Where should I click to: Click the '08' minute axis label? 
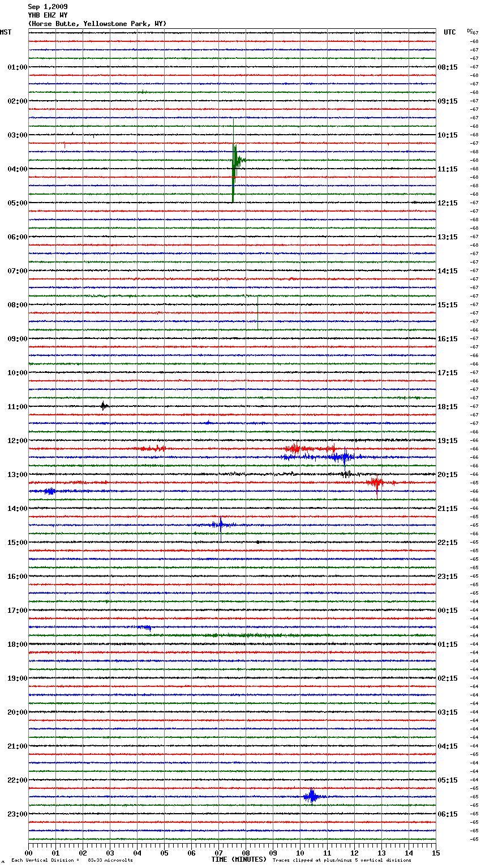click(246, 853)
